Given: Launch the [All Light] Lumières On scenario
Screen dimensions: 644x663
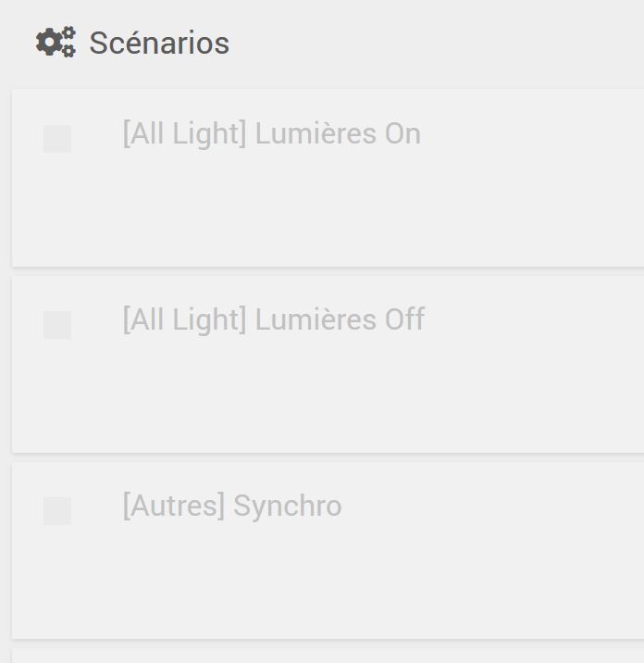Looking at the screenshot, I should click(x=328, y=178).
